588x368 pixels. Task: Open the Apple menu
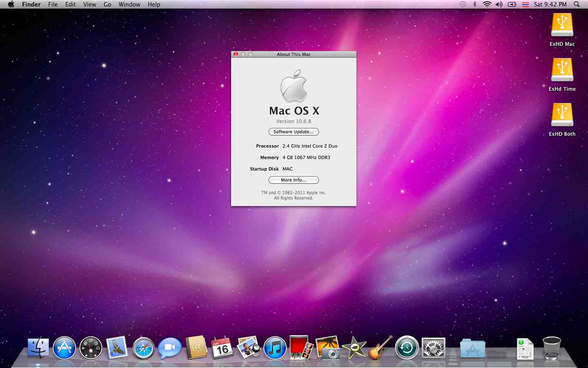pos(11,4)
